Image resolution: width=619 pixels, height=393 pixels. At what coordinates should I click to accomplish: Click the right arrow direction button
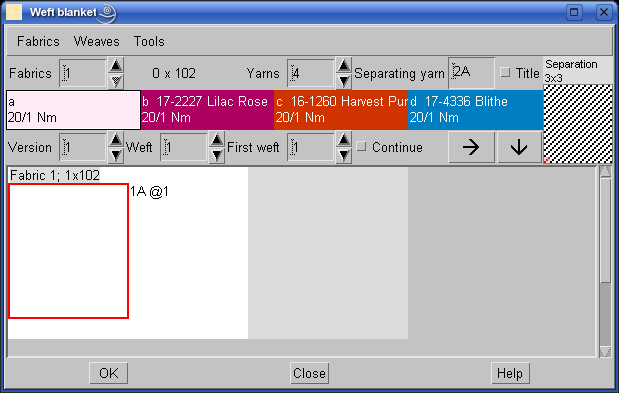[471, 147]
